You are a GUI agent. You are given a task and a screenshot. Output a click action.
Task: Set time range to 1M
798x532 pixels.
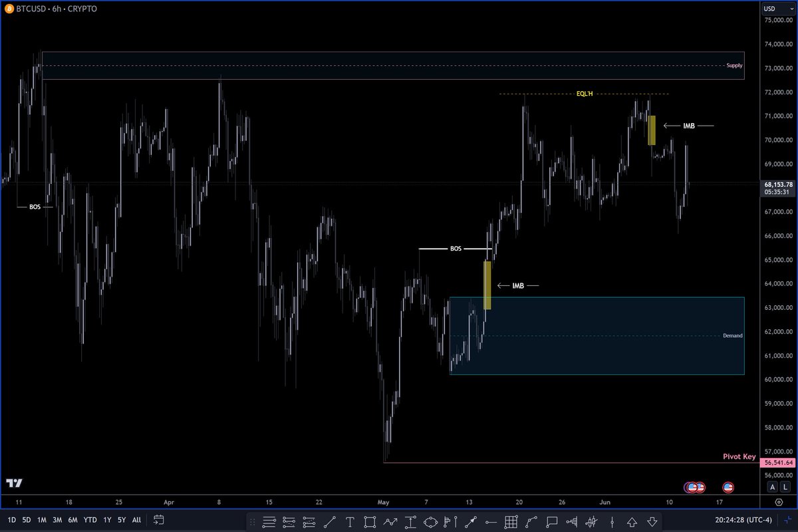pos(42,520)
